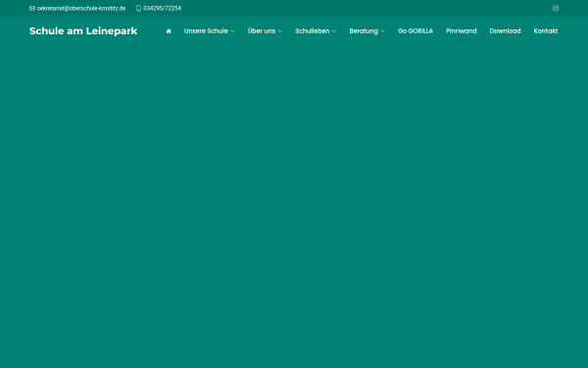
Task: Click the phone number 034295/72254
Action: [162, 8]
